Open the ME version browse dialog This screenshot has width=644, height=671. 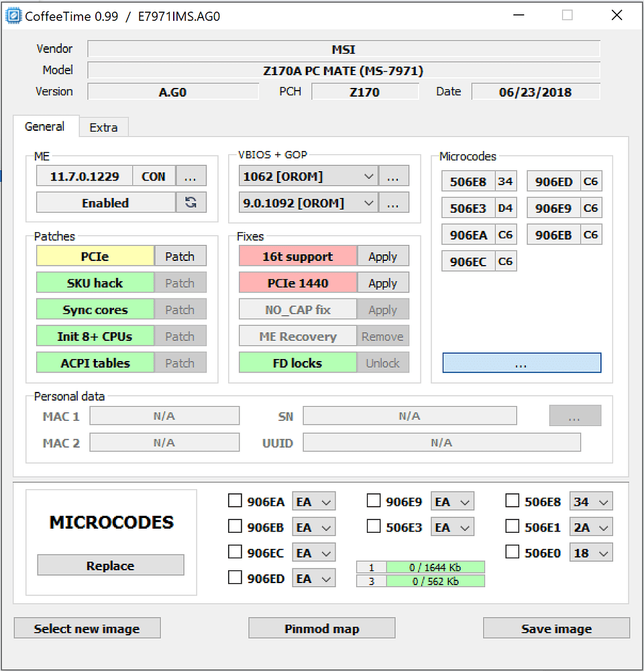point(191,176)
